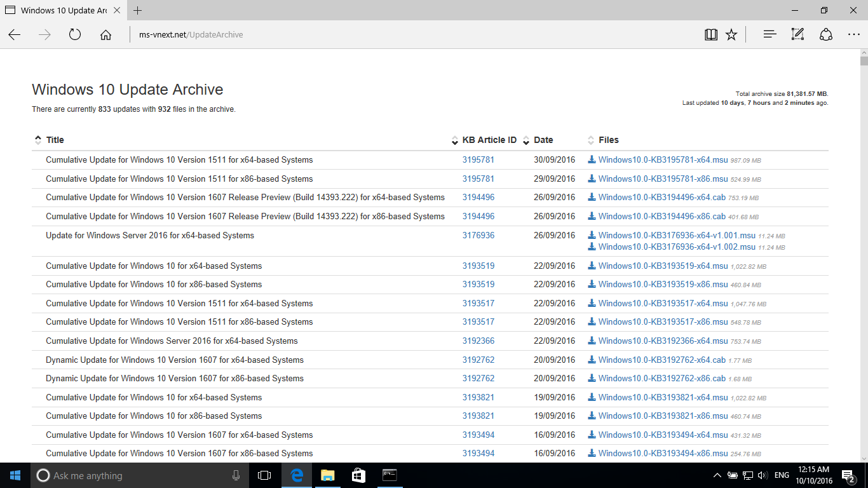Download Windows10.0-KB3193519-x86.msu
The height and width of the screenshot is (488, 868).
[x=663, y=285]
